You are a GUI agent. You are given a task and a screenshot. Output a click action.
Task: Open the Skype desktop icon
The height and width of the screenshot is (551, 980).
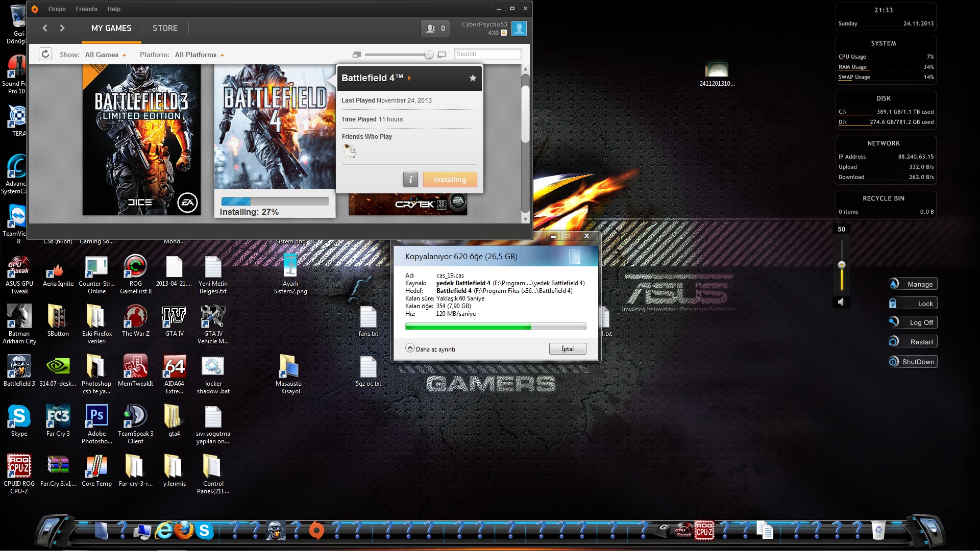[19, 421]
